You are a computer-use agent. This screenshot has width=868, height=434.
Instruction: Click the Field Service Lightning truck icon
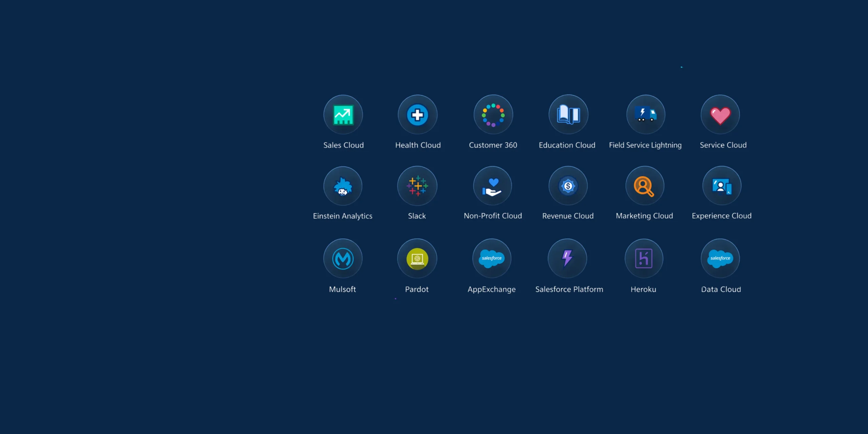[x=646, y=115]
